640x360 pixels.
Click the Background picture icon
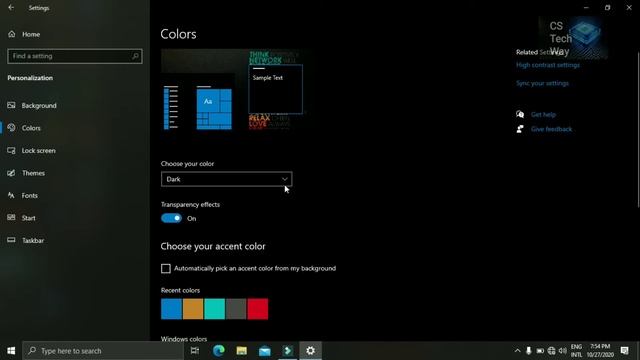pos(11,105)
